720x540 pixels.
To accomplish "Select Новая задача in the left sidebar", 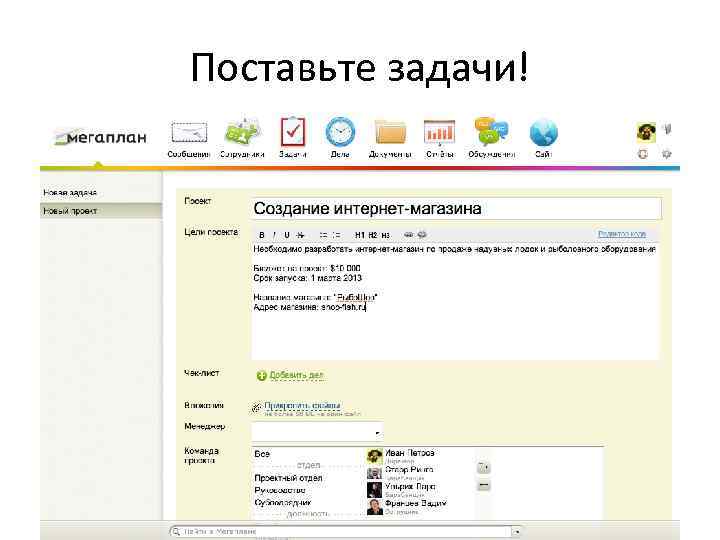I will point(70,193).
